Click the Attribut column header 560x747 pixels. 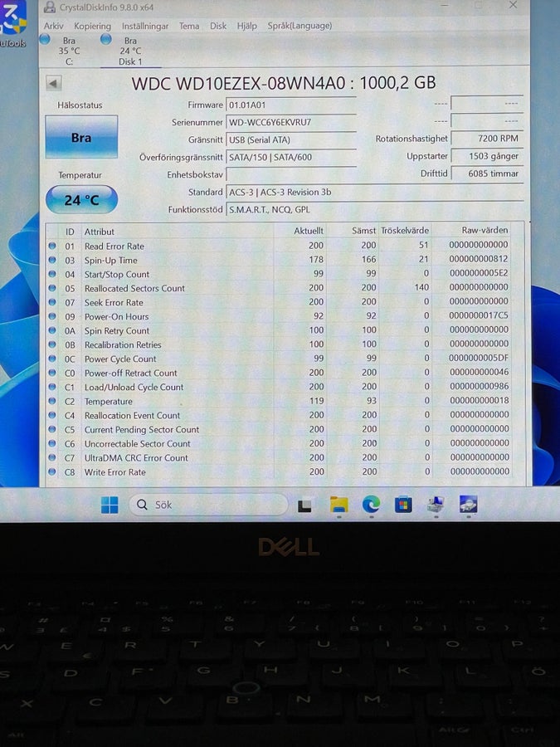click(99, 232)
